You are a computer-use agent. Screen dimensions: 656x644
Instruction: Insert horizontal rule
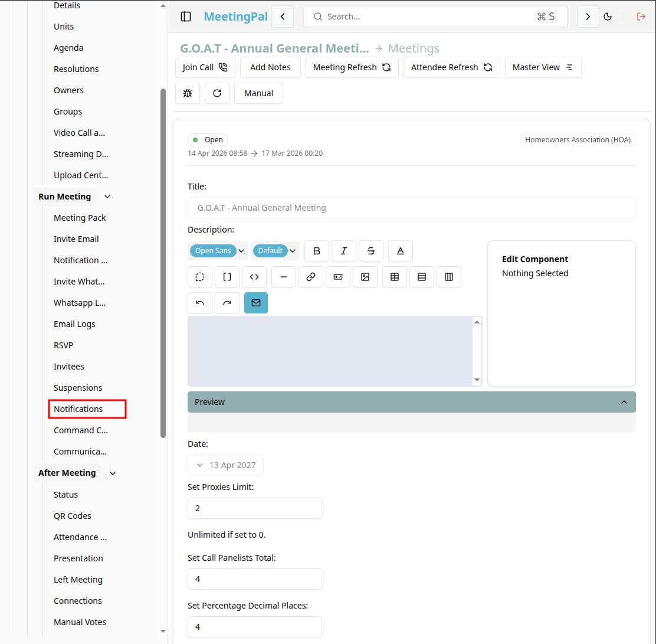coord(284,277)
